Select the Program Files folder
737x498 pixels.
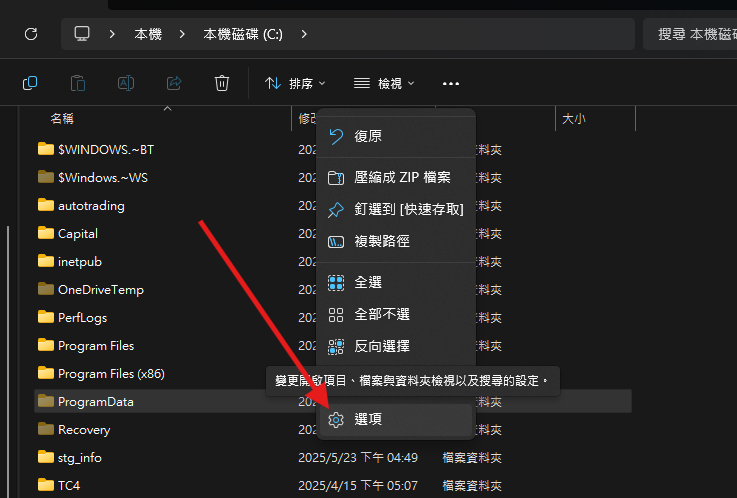[x=95, y=346]
